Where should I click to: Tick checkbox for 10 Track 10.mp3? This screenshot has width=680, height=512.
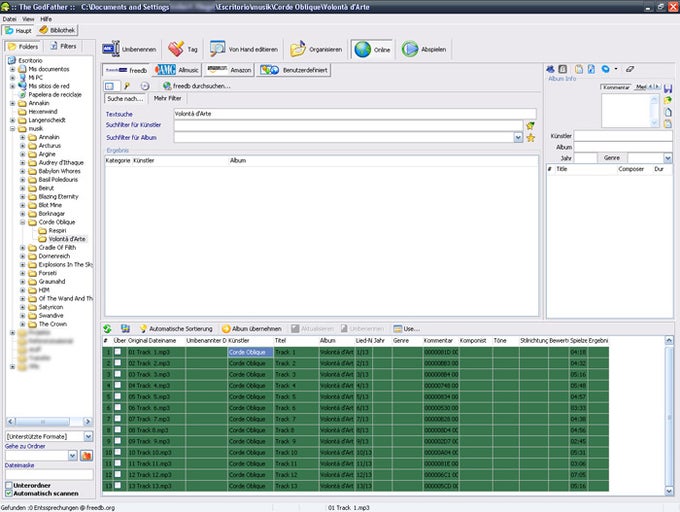point(118,452)
